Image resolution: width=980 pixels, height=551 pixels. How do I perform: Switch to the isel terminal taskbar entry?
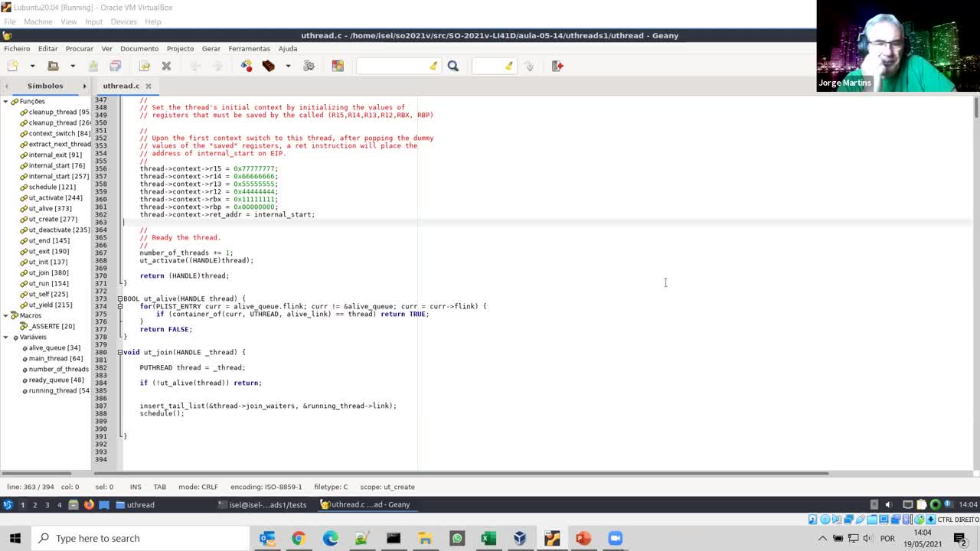[262, 504]
